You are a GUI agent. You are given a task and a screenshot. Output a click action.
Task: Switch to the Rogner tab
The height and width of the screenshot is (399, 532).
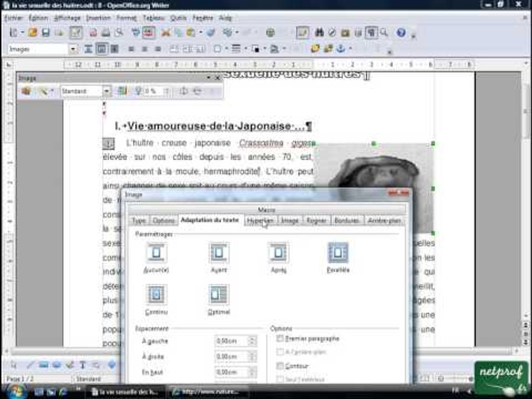pyautogui.click(x=316, y=221)
